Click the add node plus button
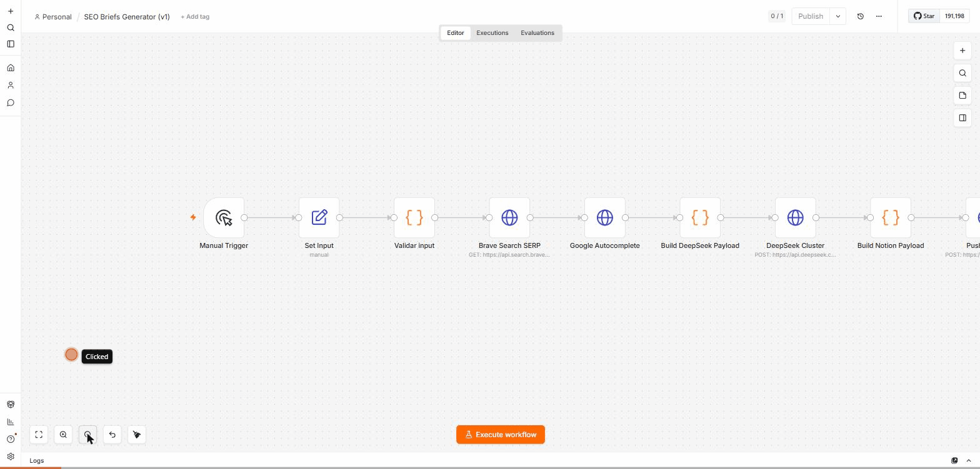The image size is (980, 469). pyautogui.click(x=962, y=51)
